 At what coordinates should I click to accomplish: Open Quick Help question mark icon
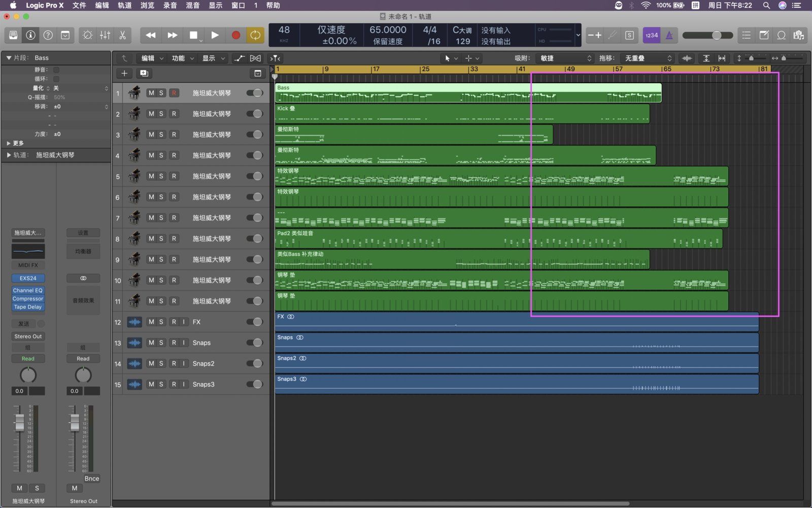click(48, 35)
